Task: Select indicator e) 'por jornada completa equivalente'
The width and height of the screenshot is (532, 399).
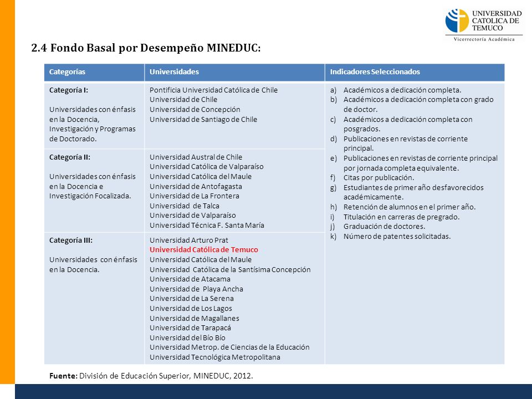Action: (x=414, y=163)
